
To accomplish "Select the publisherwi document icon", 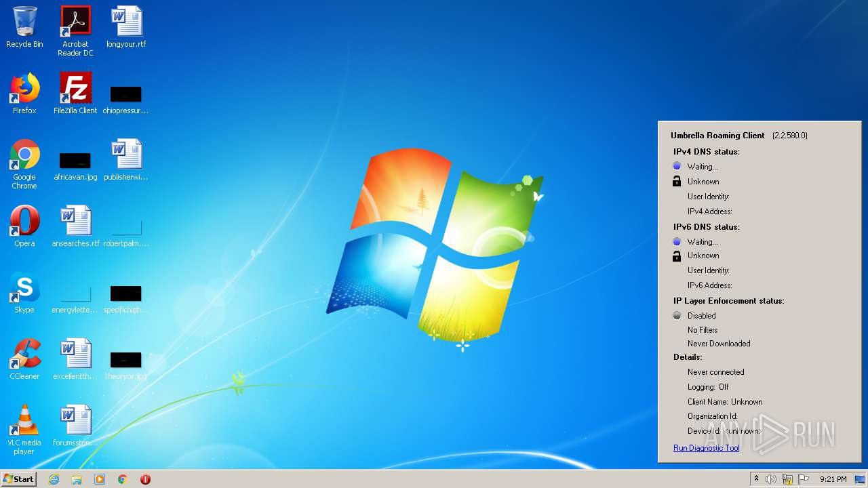I will pos(126,160).
